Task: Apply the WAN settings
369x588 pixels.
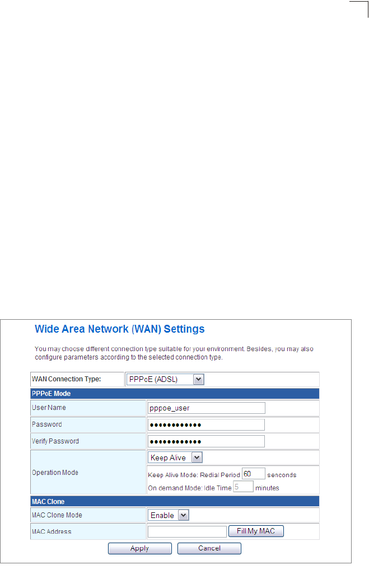Action: pos(140,548)
